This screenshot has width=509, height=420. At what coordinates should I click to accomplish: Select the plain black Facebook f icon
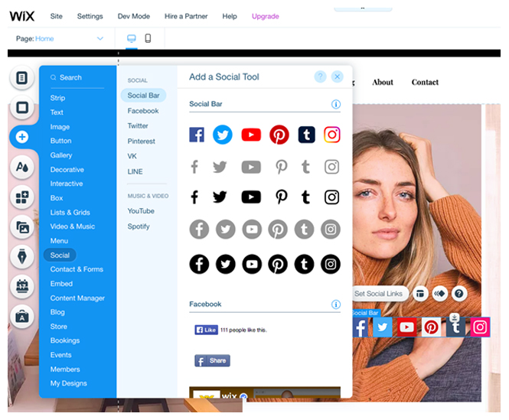[194, 197]
